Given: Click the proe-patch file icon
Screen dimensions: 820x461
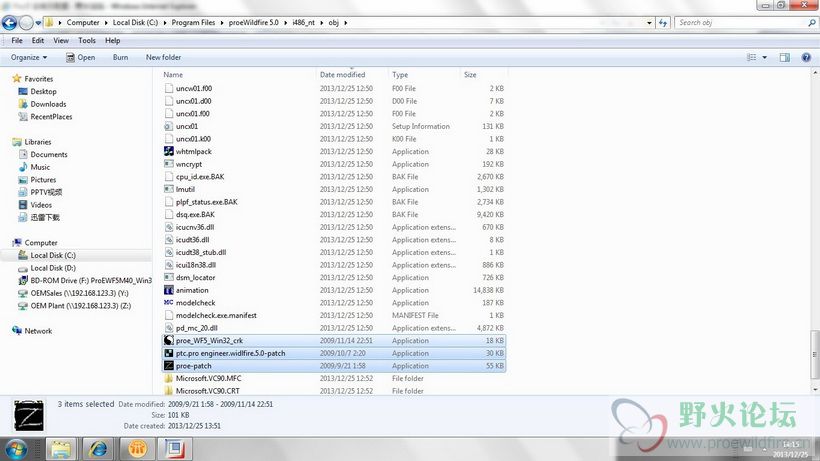Looking at the screenshot, I should tap(168, 366).
